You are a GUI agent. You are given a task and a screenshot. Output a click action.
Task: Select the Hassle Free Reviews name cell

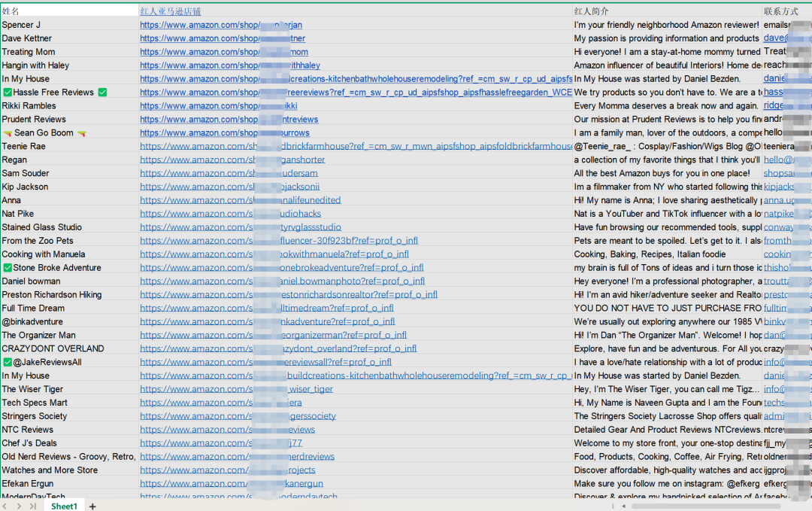(x=69, y=93)
